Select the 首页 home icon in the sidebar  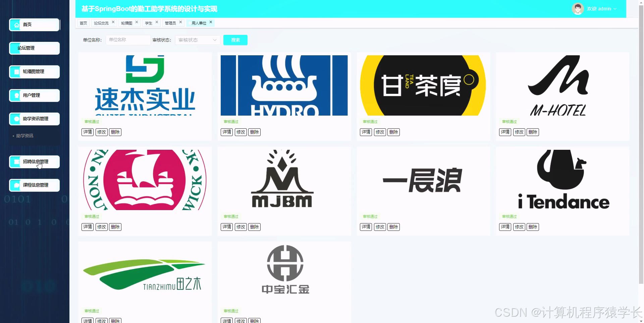point(16,24)
